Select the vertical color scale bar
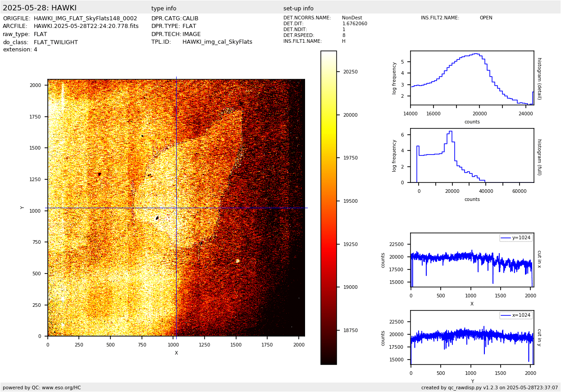 coord(328,207)
